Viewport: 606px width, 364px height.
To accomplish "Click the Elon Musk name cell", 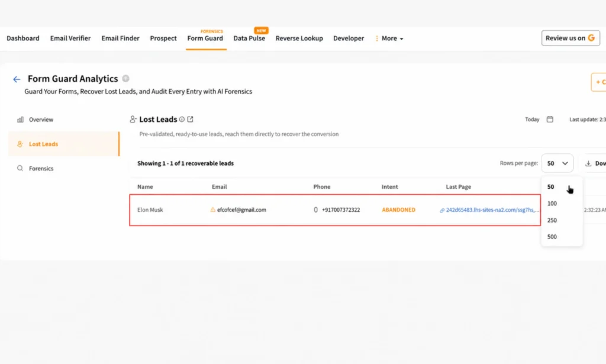I will pyautogui.click(x=150, y=210).
